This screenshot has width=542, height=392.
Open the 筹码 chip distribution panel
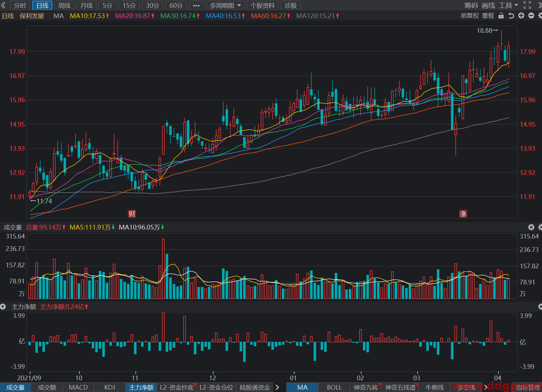coord(471,5)
